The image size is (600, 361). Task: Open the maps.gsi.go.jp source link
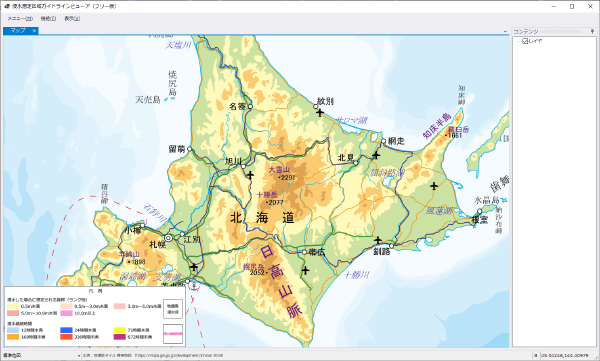pos(179,356)
